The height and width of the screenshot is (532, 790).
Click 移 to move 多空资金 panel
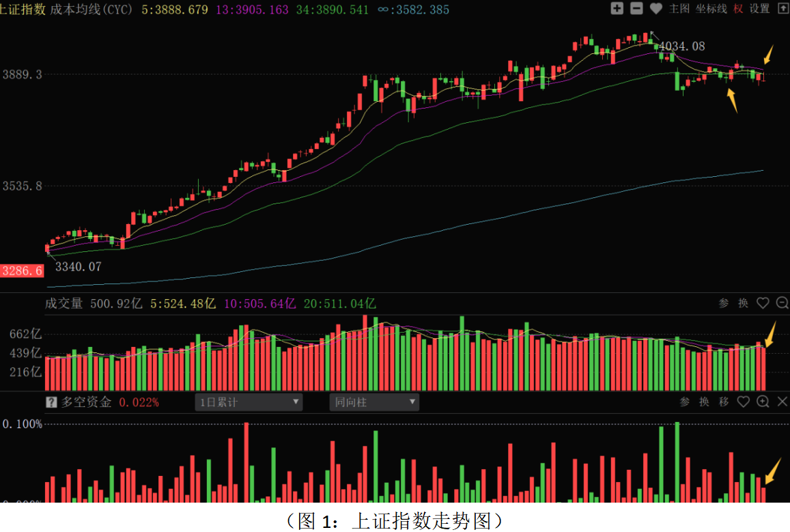coord(724,402)
